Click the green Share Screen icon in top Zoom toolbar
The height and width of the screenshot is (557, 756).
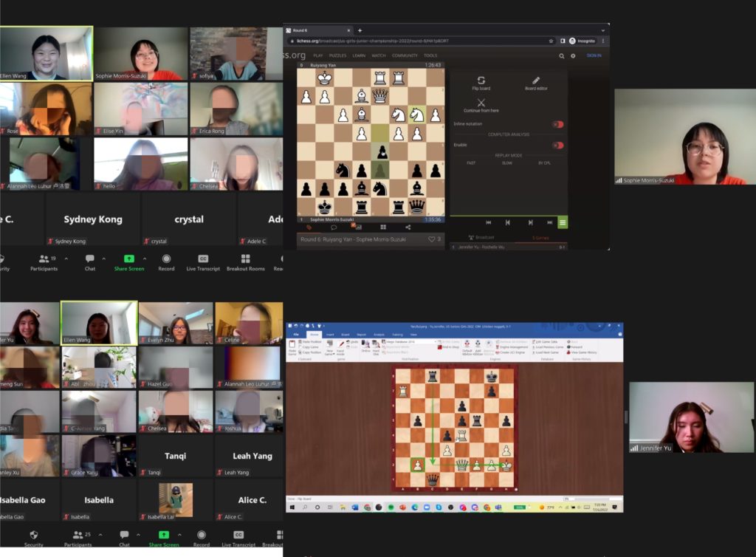(129, 259)
